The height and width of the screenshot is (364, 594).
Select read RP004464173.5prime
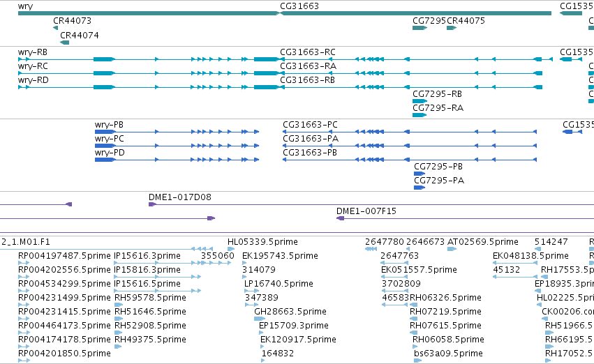[64, 326]
